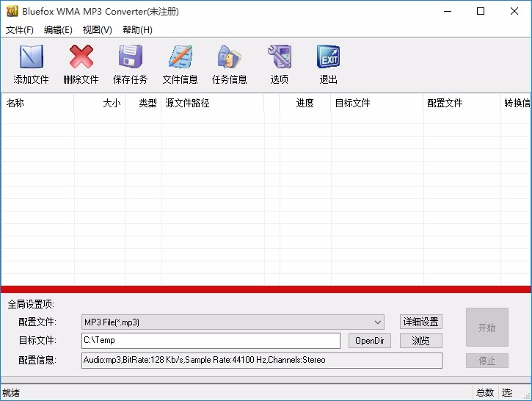The height and width of the screenshot is (401, 532).
Task: Close the Bluefox converter window
Action: [514, 12]
